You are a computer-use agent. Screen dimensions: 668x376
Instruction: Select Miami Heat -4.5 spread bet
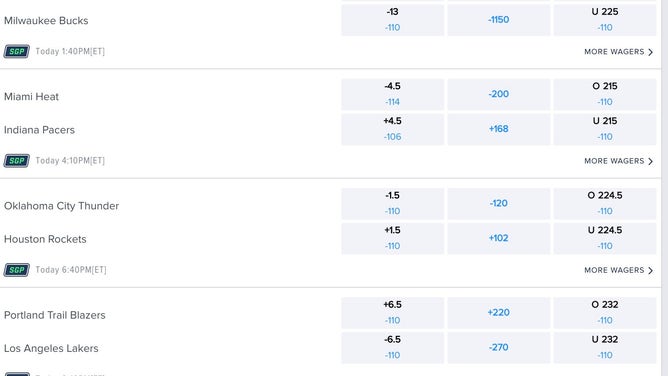point(392,94)
